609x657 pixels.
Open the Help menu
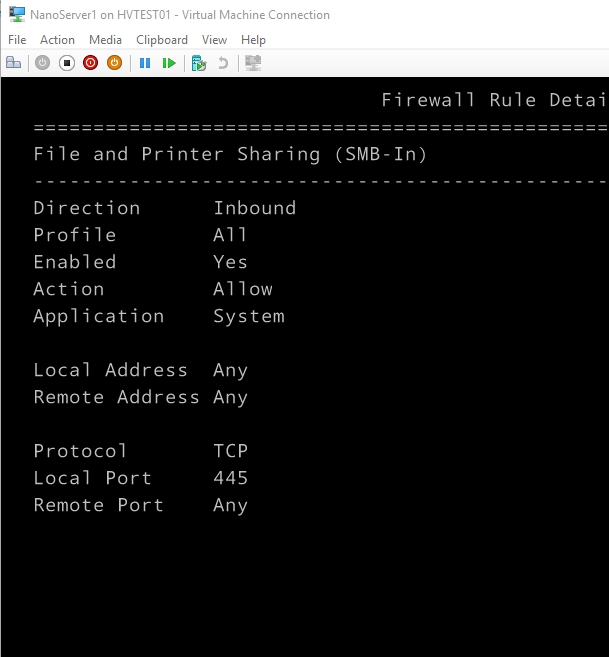click(254, 40)
